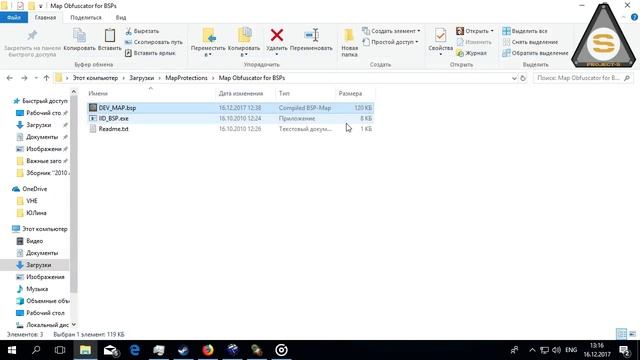Open the Windows Start menu

[12, 350]
